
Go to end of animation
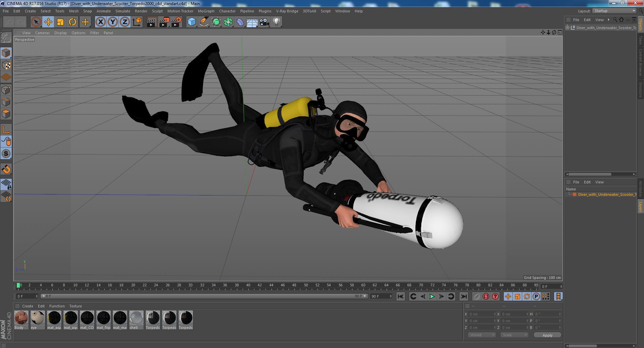(x=464, y=296)
